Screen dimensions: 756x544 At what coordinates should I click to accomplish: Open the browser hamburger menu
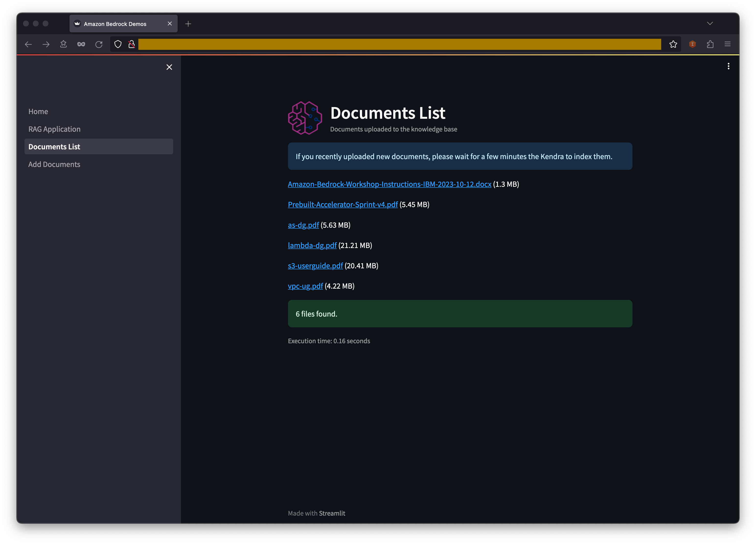(728, 44)
